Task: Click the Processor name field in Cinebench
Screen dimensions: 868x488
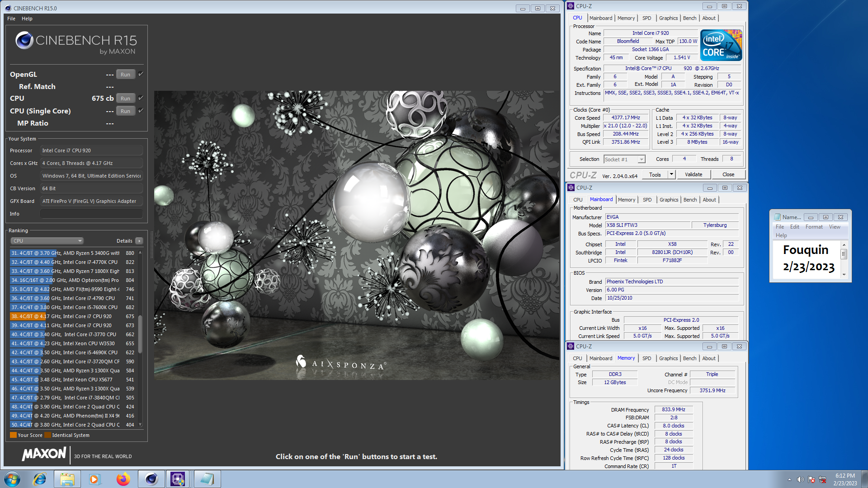Action: point(92,150)
